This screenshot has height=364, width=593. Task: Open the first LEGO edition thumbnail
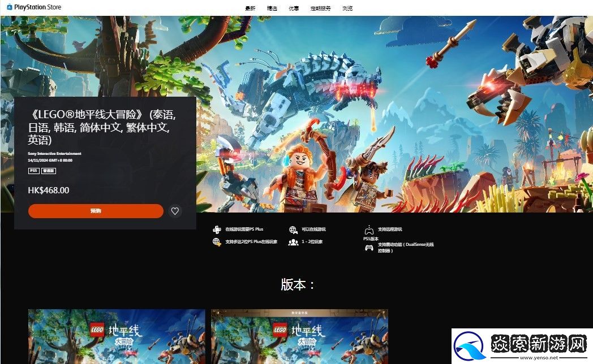tap(117, 336)
